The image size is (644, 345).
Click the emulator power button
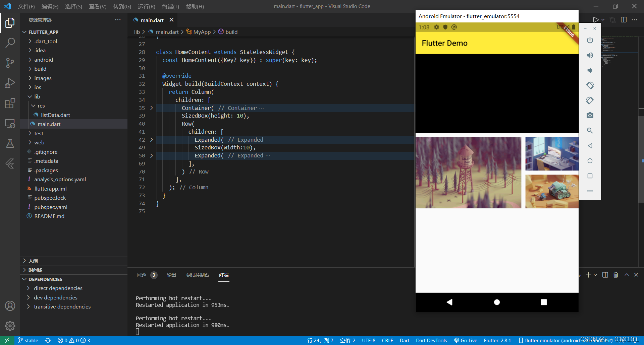point(590,40)
